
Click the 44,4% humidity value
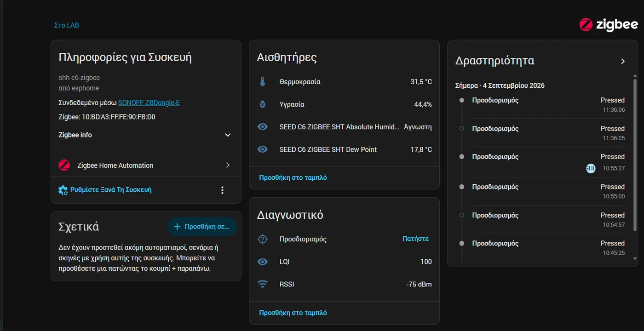(423, 104)
